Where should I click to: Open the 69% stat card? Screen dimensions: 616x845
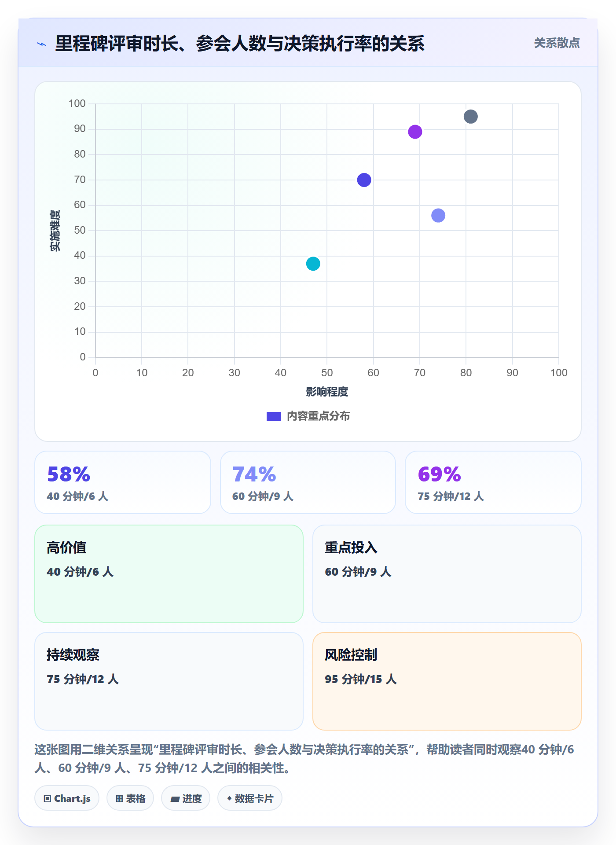(493, 482)
